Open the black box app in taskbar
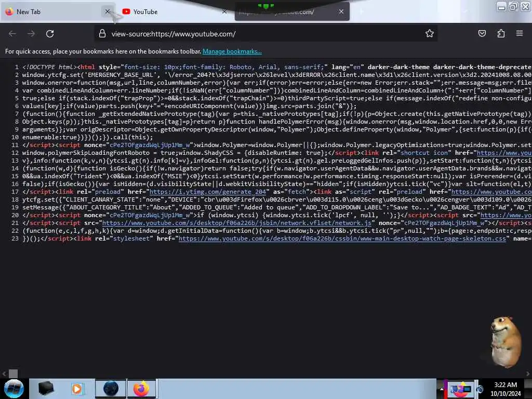The height and width of the screenshot is (399, 532). coord(46,389)
